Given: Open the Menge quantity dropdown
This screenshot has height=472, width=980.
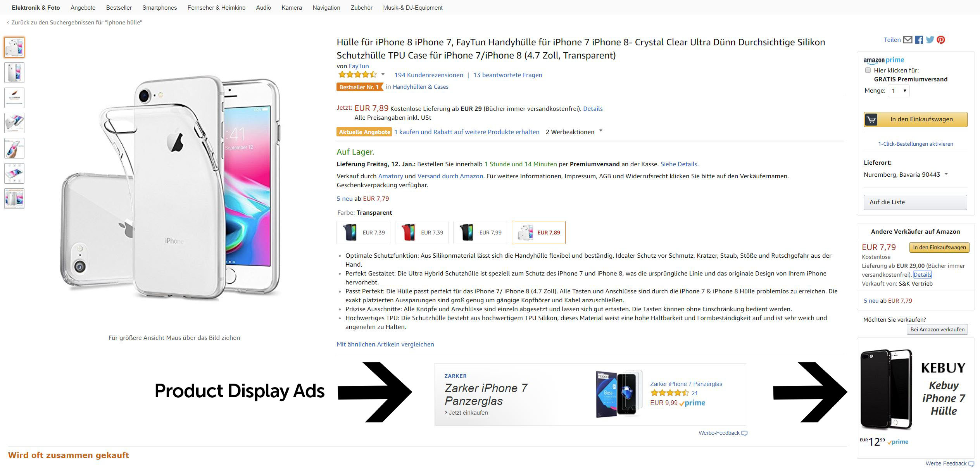Looking at the screenshot, I should [899, 91].
